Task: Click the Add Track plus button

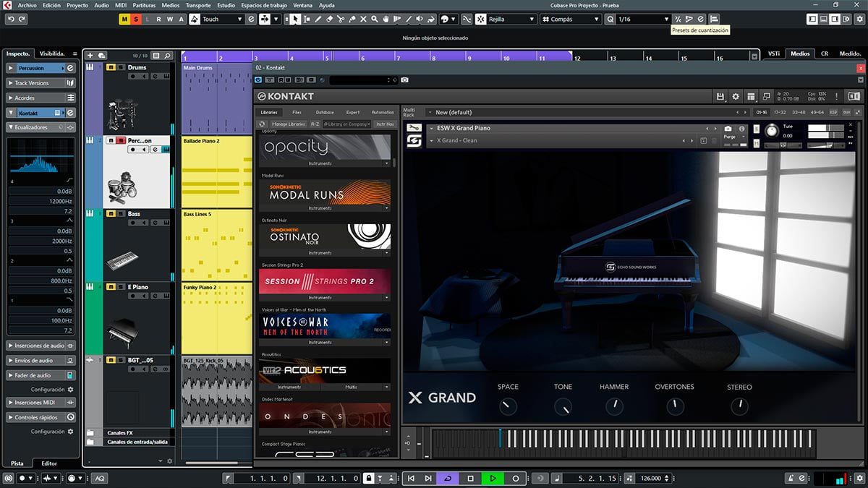Action: click(x=90, y=55)
